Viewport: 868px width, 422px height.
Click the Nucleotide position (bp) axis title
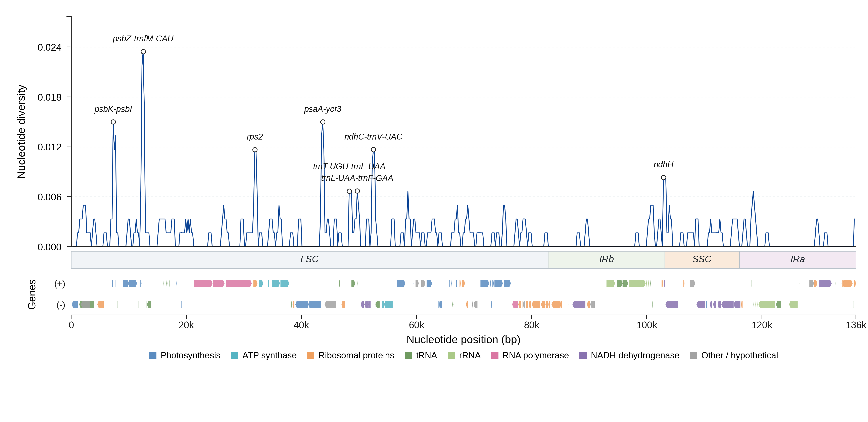tap(463, 339)
